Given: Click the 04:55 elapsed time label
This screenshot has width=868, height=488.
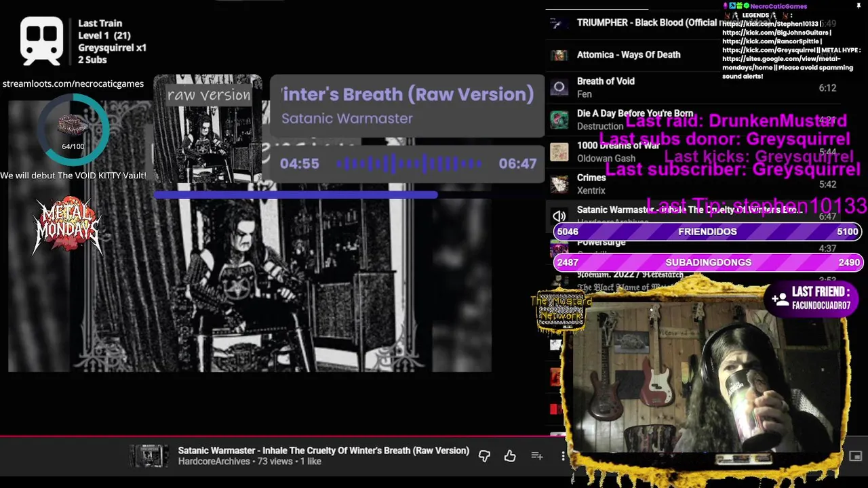Looking at the screenshot, I should [300, 163].
